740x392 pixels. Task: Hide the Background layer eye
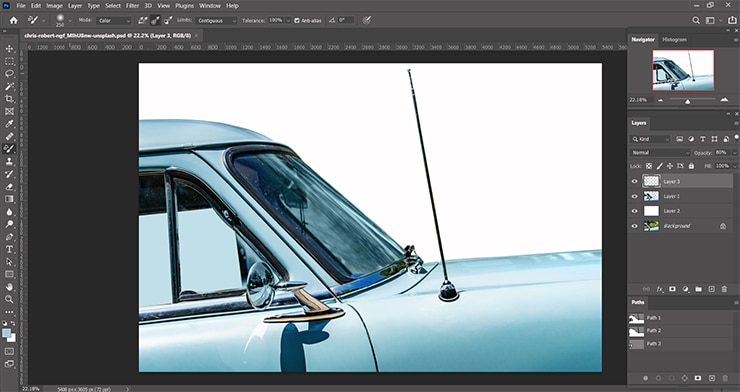pos(634,226)
